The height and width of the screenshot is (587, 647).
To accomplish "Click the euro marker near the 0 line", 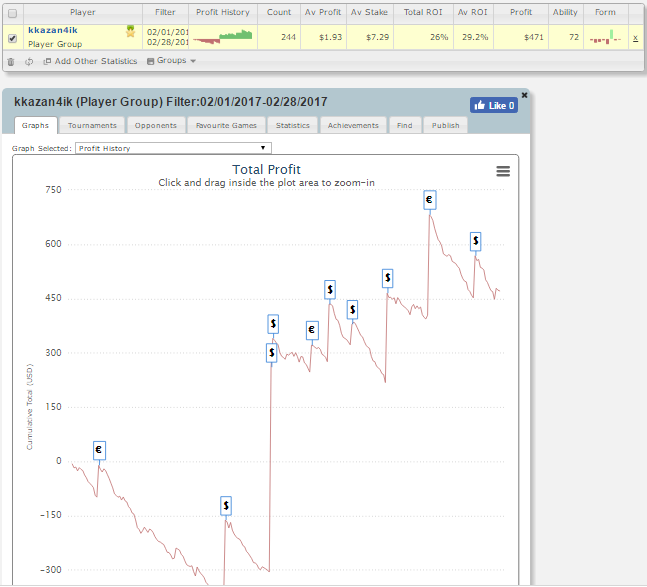I will pos(99,450).
